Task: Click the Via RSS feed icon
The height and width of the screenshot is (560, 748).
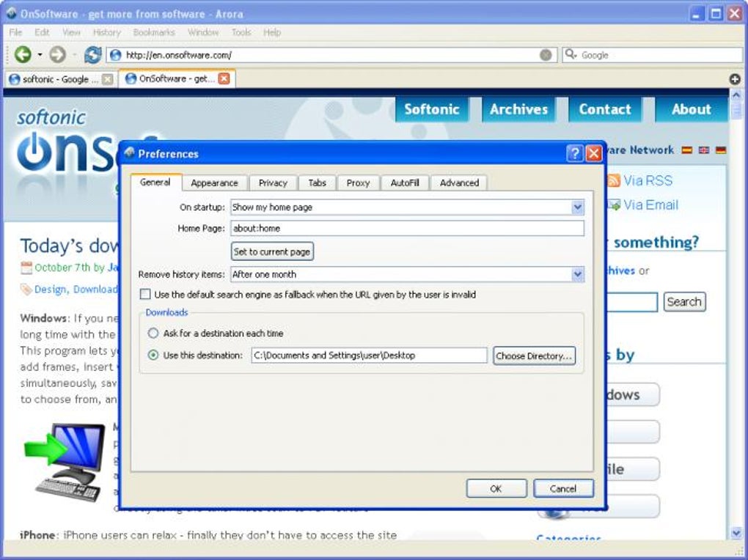Action: [x=614, y=180]
